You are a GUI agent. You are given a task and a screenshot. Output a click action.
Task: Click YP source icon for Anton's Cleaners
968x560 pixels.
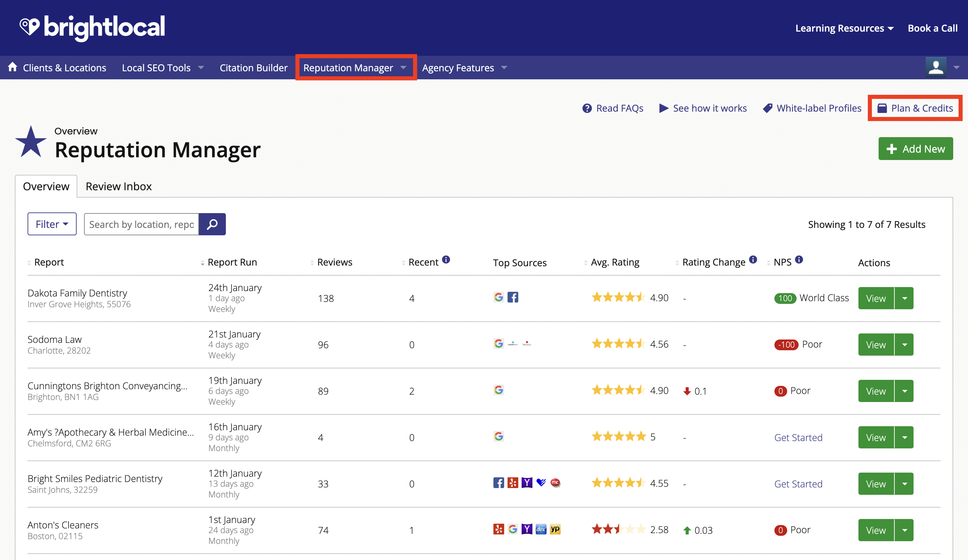tap(555, 529)
